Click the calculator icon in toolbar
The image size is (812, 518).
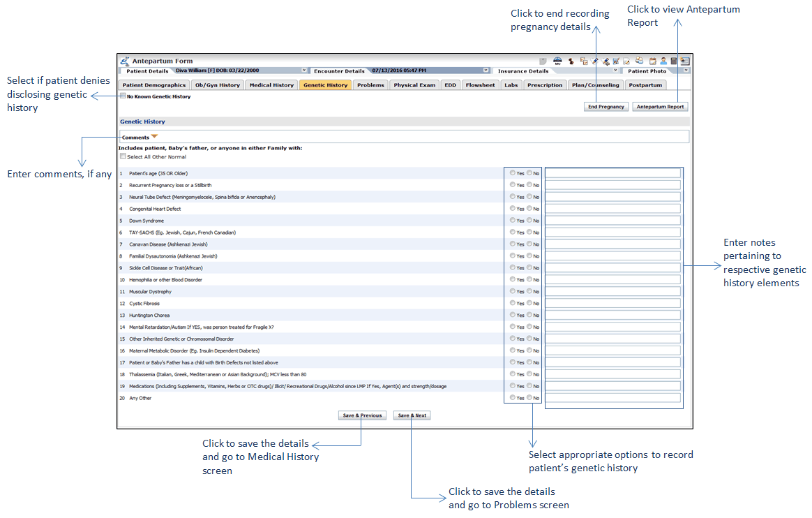click(674, 61)
